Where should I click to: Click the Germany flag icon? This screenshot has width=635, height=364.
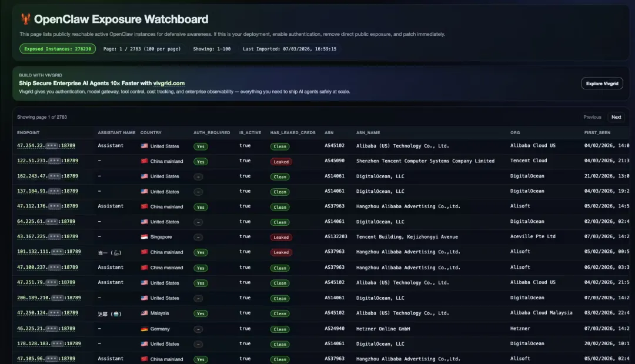[x=144, y=329]
